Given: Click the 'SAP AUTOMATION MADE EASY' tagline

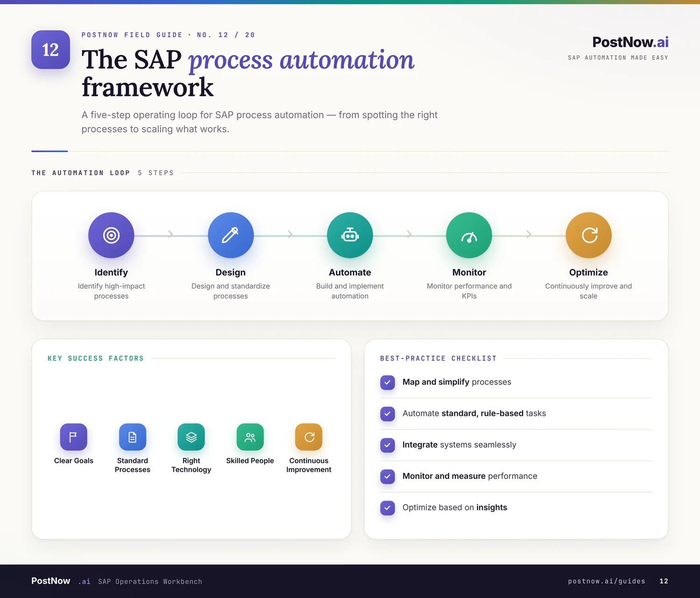Looking at the screenshot, I should (618, 58).
